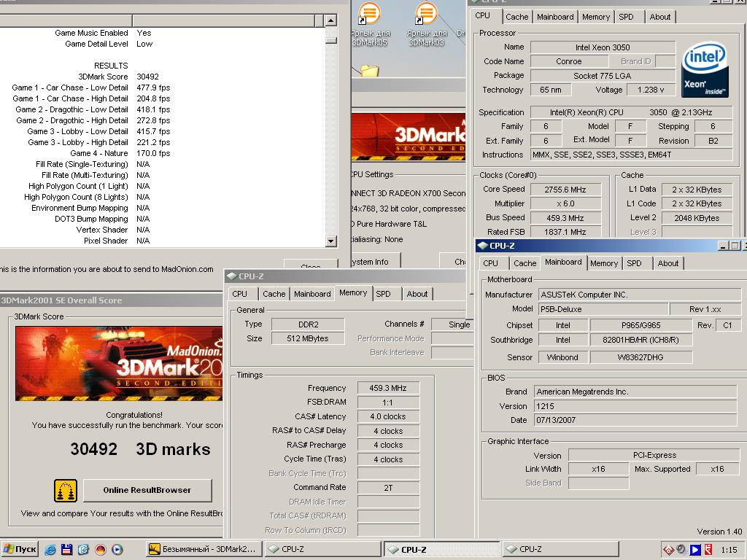Click the tree icon beside Online ResultBrowser
Image resolution: width=747 pixels, height=560 pixels.
pos(65,491)
